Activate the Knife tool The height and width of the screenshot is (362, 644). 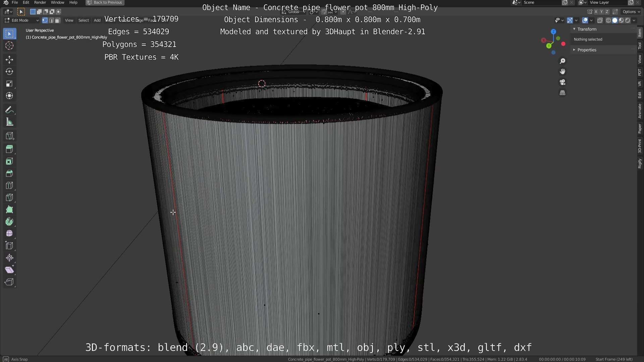(9, 198)
